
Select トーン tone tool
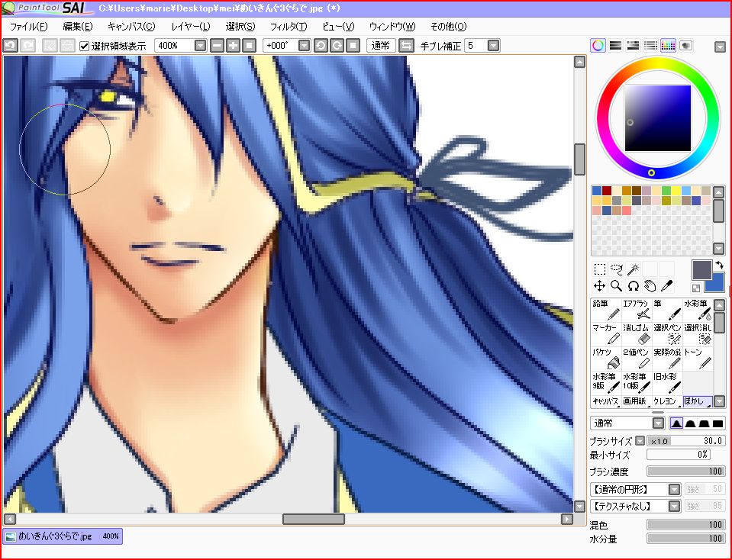698,359
